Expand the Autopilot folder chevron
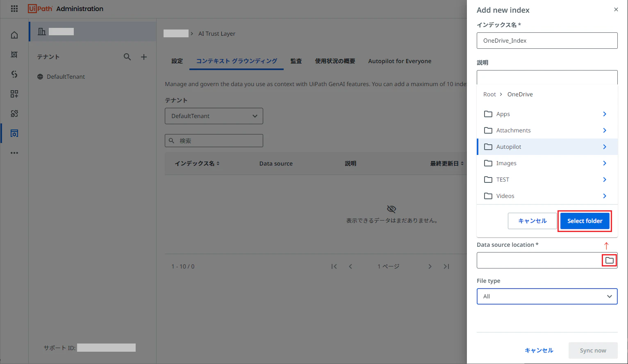Screen dimensions: 628x364 pyautogui.click(x=605, y=147)
